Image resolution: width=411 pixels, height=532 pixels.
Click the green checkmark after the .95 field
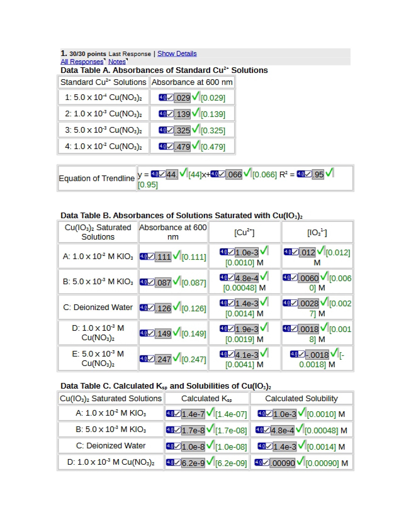[x=329, y=173]
